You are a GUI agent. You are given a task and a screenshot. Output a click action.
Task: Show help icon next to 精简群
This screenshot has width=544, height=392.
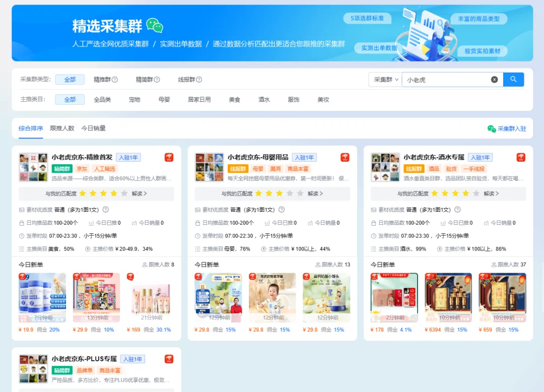[157, 80]
